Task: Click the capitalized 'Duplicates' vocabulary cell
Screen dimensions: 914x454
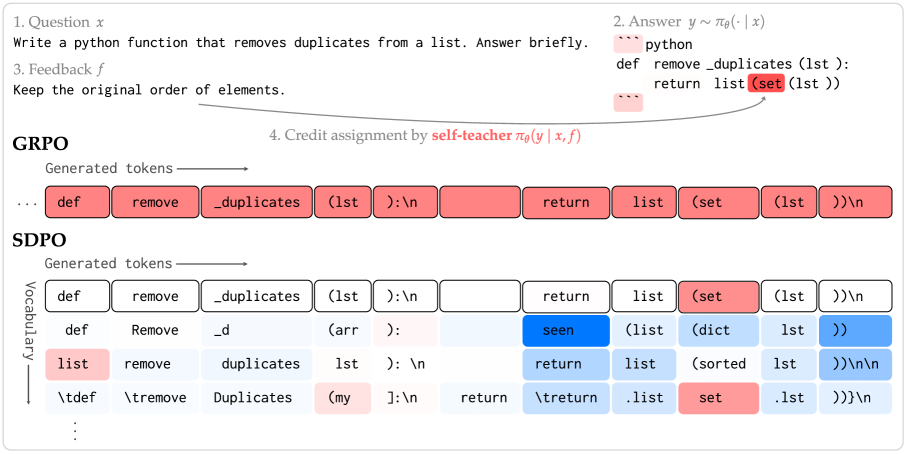Action: [256, 398]
